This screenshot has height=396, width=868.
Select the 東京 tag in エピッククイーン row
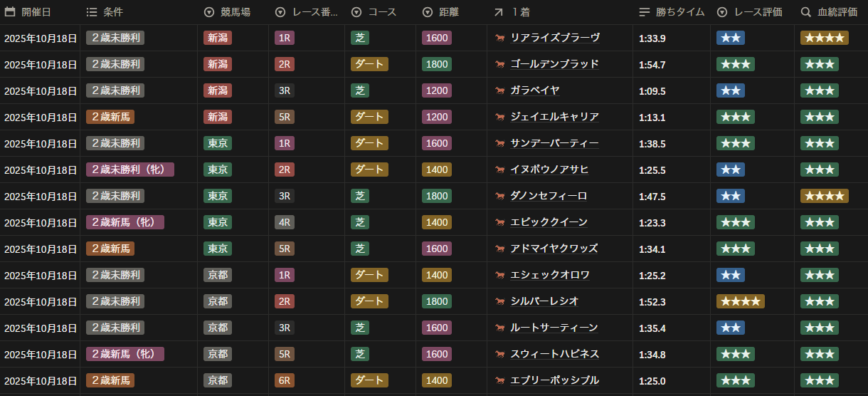(217, 222)
